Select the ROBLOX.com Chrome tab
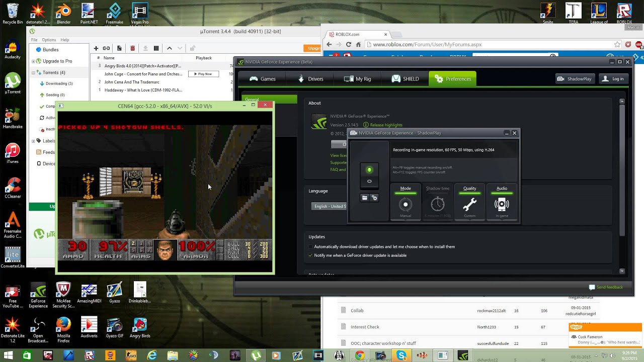Viewport: 644px width, 362px height. (357, 34)
